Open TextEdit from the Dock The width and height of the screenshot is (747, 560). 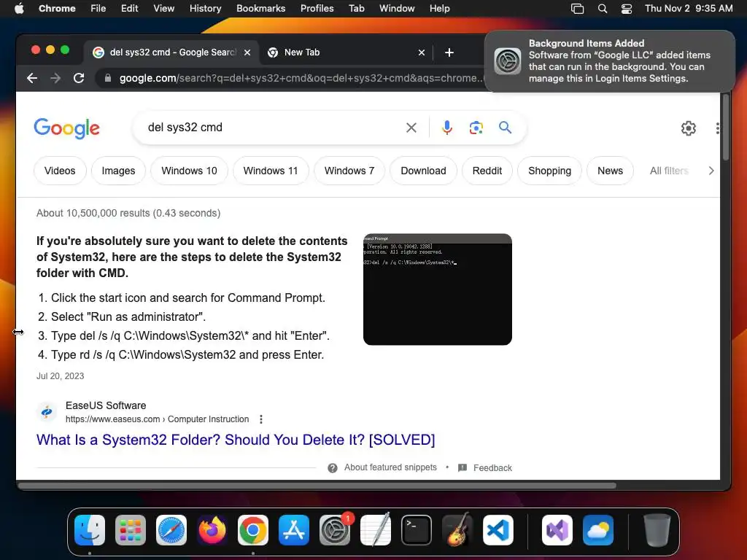(376, 530)
